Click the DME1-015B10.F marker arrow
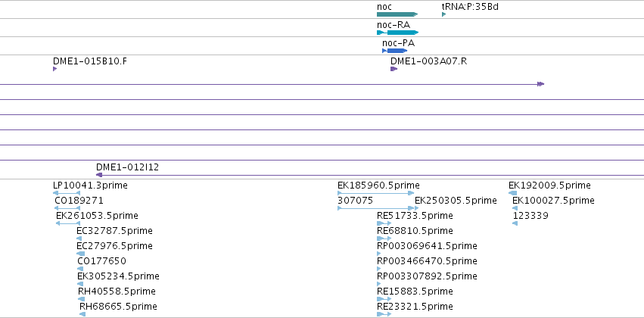The width and height of the screenshot is (644, 318). coord(54,69)
